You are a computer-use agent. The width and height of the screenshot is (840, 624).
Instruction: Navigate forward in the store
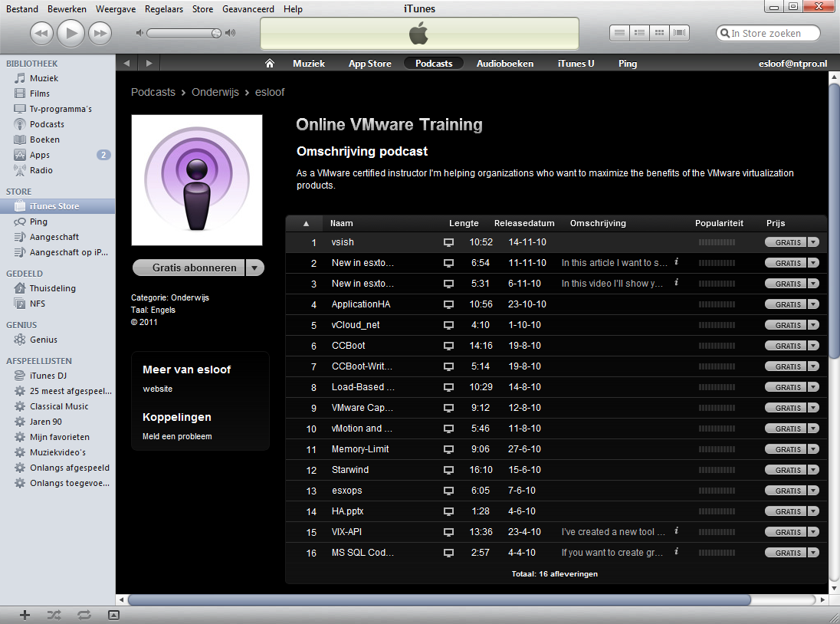tap(149, 63)
